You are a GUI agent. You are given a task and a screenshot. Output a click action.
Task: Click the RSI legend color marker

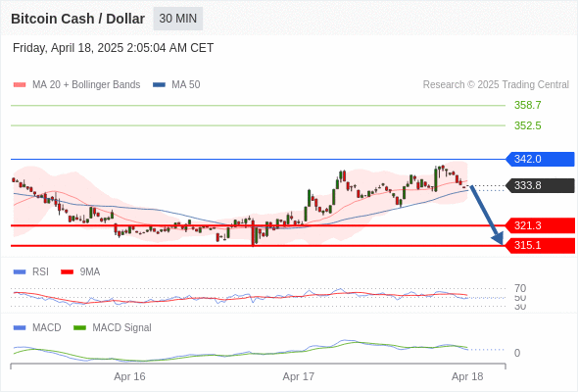pos(20,272)
